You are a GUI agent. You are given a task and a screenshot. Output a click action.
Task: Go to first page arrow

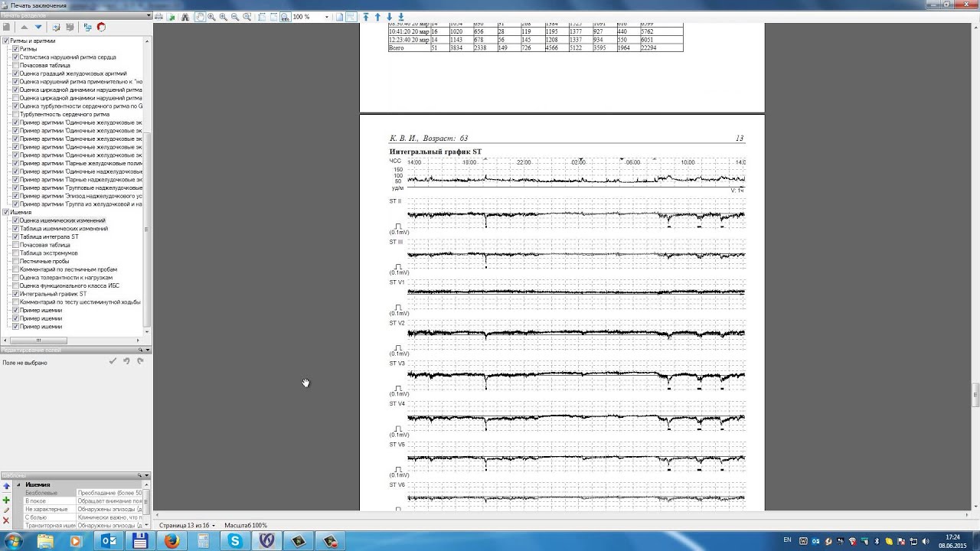(x=366, y=17)
